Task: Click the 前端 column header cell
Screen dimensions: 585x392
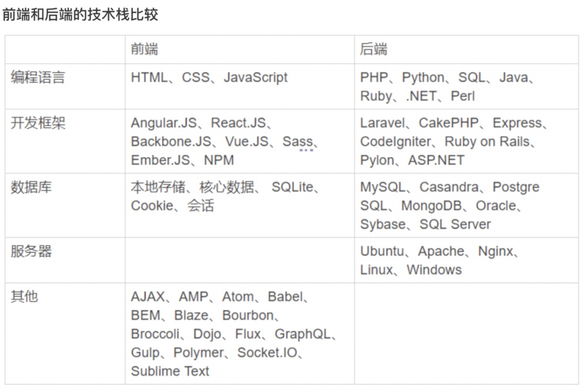Action: click(144, 49)
